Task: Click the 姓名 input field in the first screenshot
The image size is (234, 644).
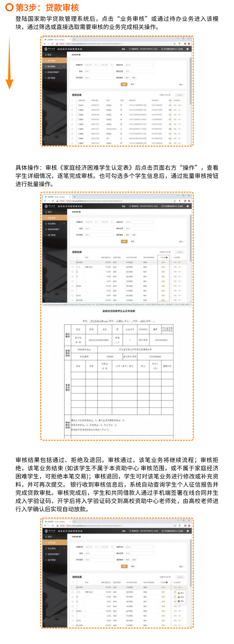Action: [99, 71]
